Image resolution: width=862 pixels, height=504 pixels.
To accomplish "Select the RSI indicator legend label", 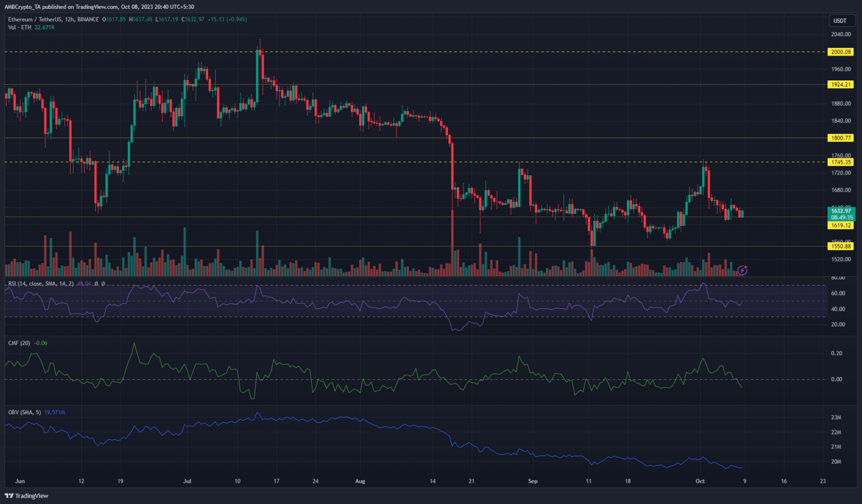I will coord(40,284).
